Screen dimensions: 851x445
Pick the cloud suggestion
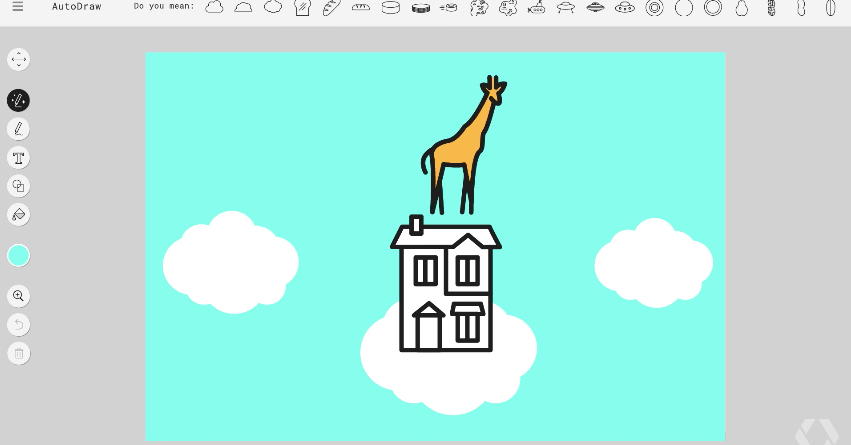click(214, 7)
